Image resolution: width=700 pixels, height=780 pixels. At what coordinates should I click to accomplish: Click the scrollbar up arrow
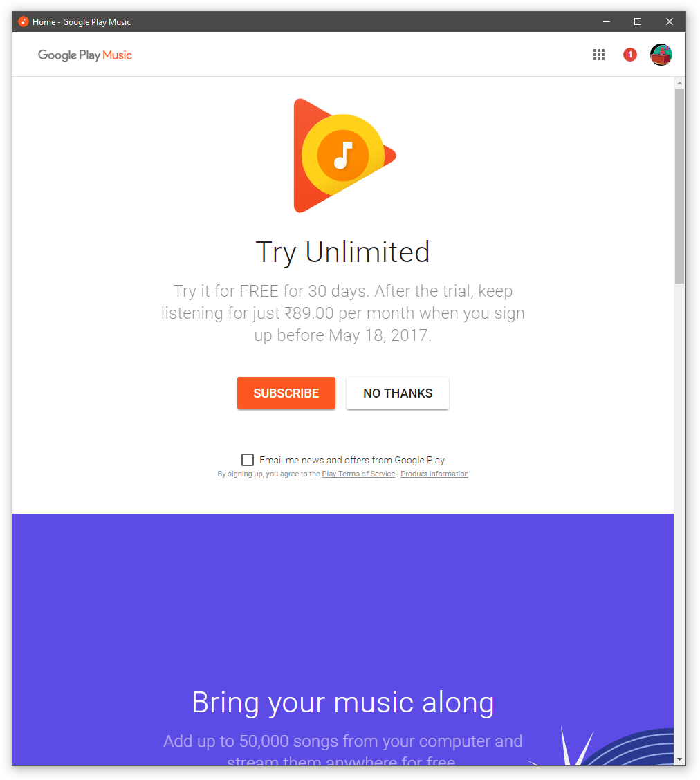679,83
